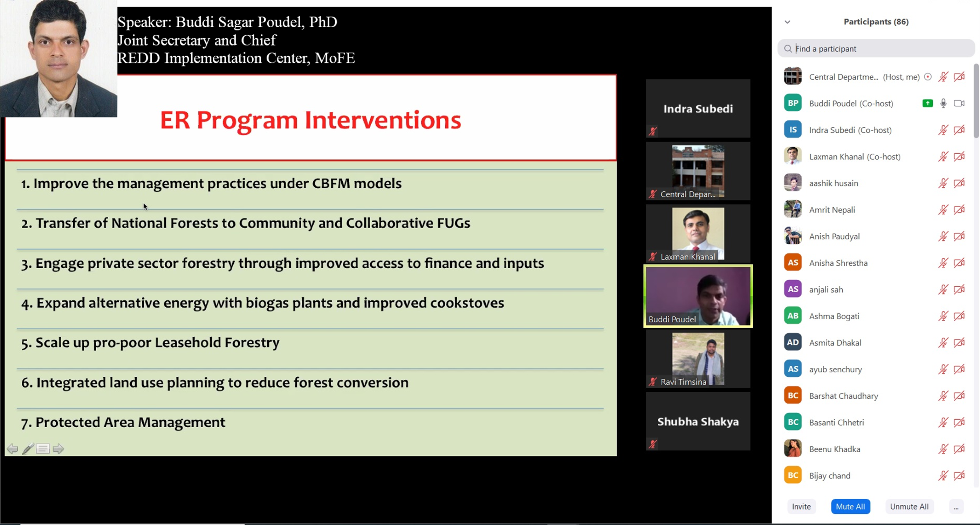Toggle Laxman Khanal's crossed-out camera icon
The width and height of the screenshot is (980, 525).
pos(959,157)
